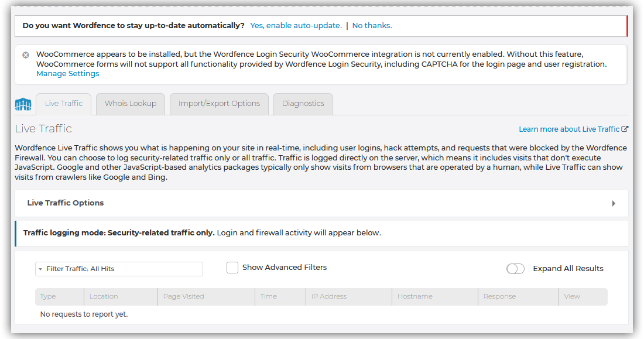Click the Response column header

pos(518,296)
